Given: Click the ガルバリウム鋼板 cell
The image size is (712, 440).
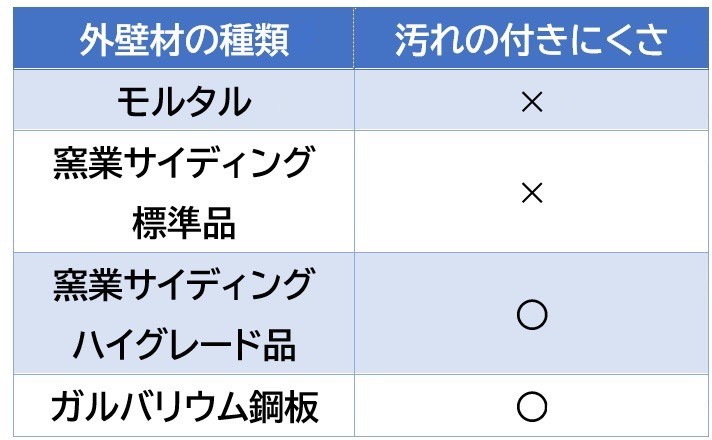Looking at the screenshot, I should click(185, 405).
